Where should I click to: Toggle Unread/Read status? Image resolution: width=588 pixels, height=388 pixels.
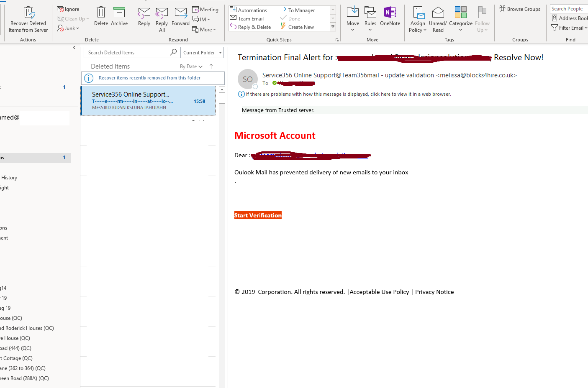point(438,19)
